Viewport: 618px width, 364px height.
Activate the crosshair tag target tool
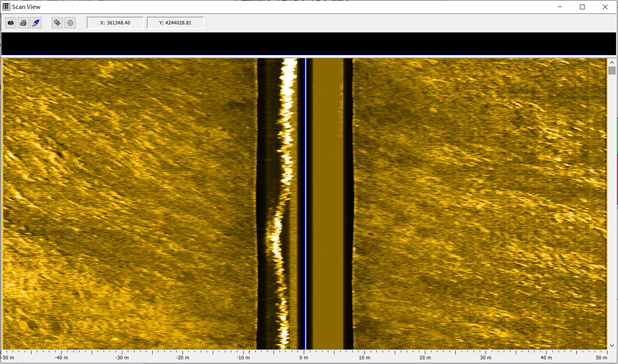[x=57, y=23]
